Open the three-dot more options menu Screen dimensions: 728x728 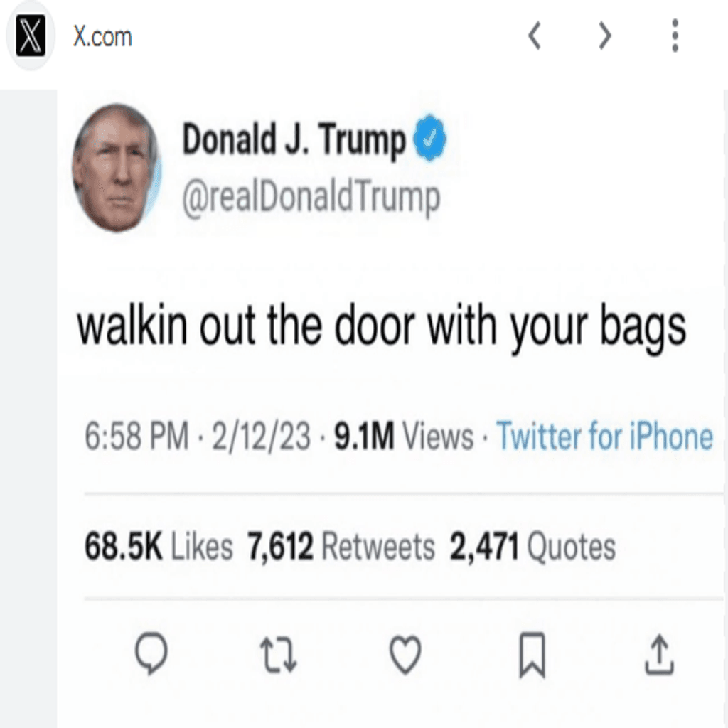pos(675,36)
